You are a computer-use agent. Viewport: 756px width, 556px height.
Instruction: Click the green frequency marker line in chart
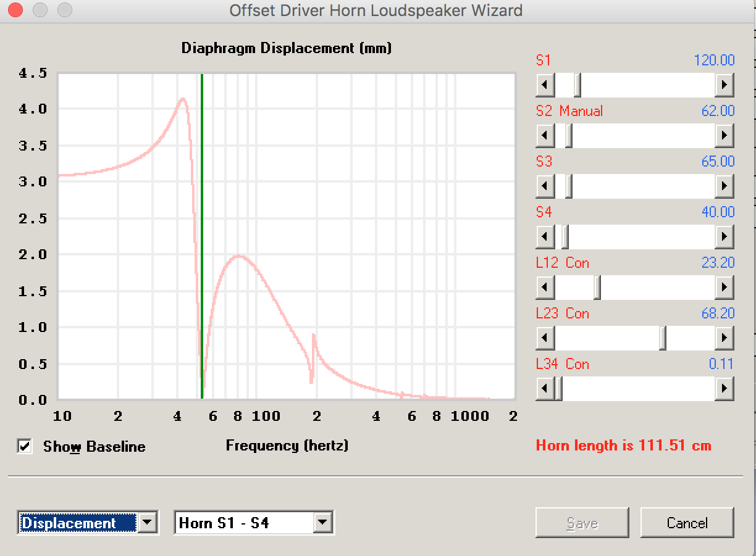(202, 236)
